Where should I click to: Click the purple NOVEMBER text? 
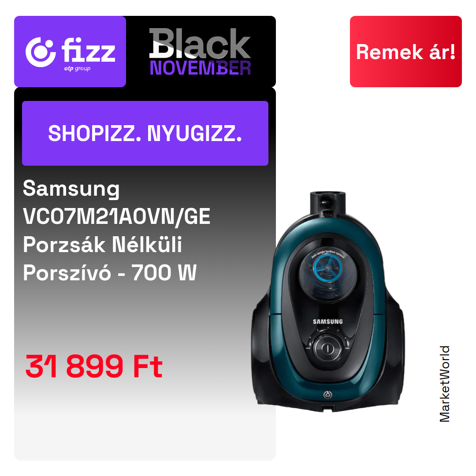(x=200, y=68)
